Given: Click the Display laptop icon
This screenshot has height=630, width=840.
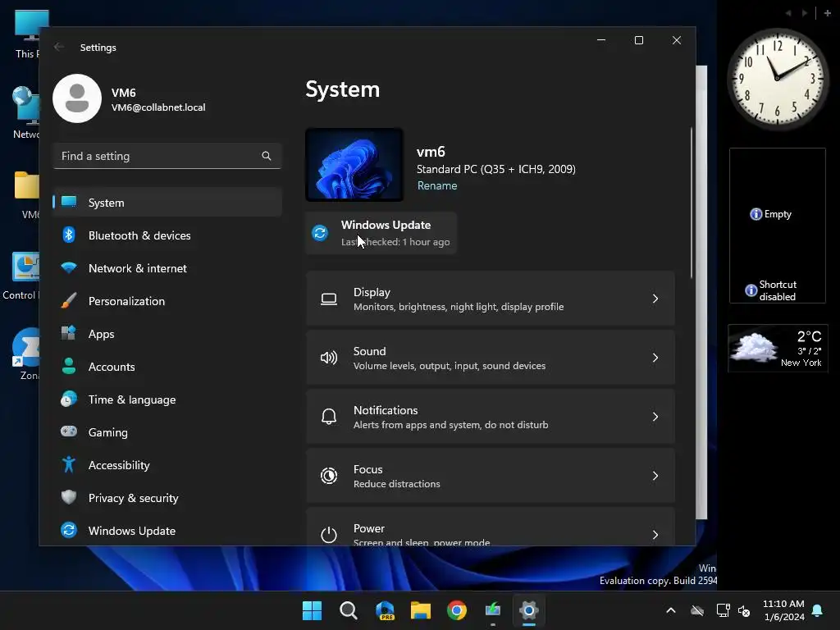Looking at the screenshot, I should click(329, 299).
